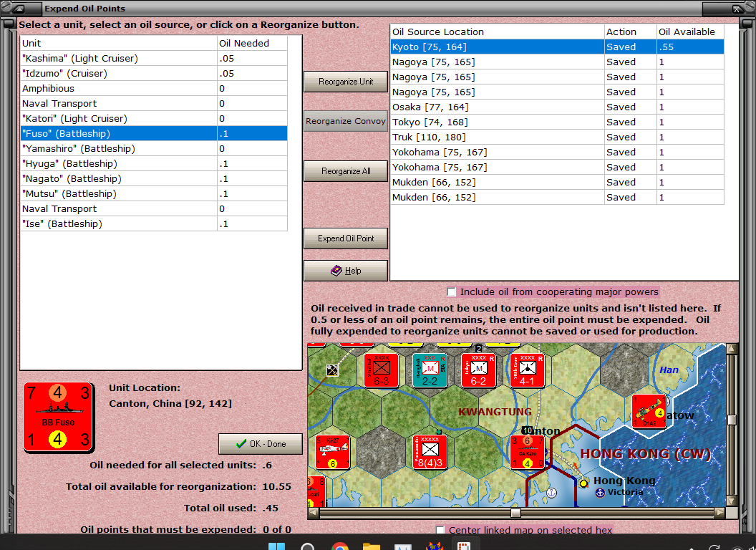756x550 pixels.
Task: Click the white anchor port near Canton
Action: click(x=551, y=493)
